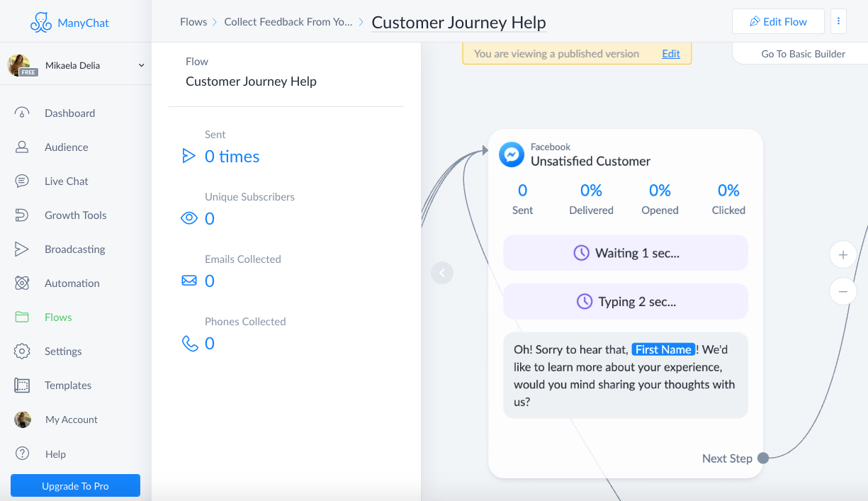Viewport: 868px width, 501px height.
Task: Click the 0 Sent stat on node
Action: tap(522, 199)
